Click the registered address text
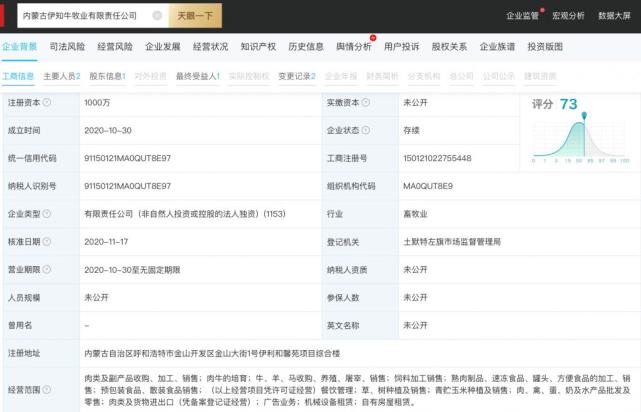641x412 pixels. click(x=212, y=353)
